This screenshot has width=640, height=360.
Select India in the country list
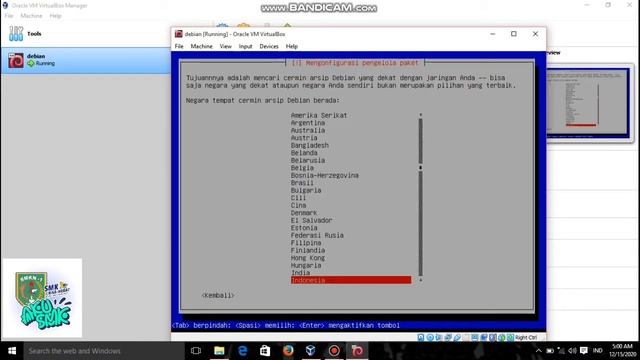[300, 273]
